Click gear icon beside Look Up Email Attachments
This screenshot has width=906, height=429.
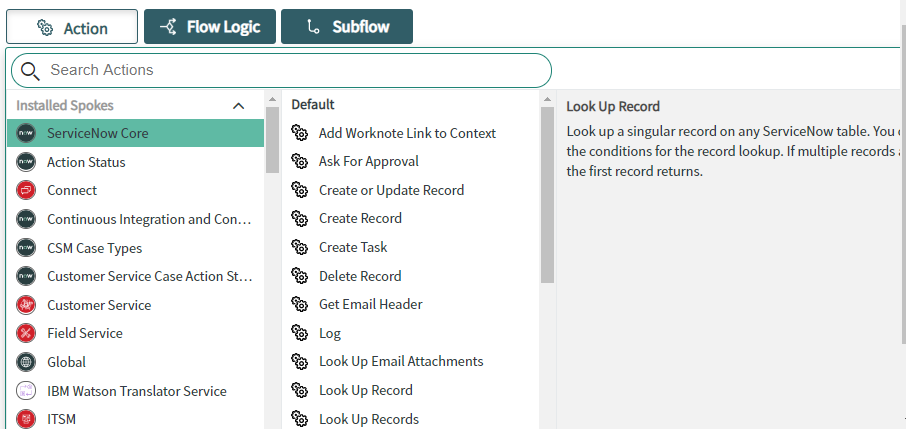pyautogui.click(x=299, y=361)
